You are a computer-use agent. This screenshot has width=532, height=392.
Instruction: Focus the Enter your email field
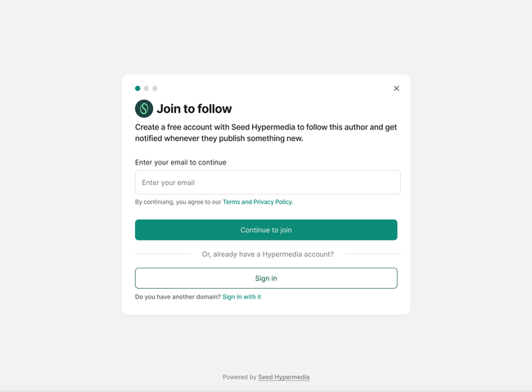pyautogui.click(x=268, y=182)
